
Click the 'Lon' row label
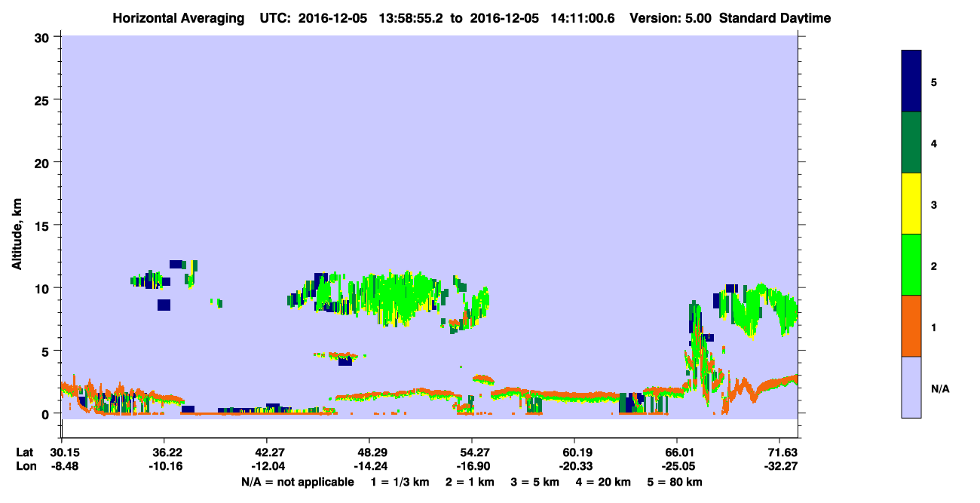pos(25,466)
